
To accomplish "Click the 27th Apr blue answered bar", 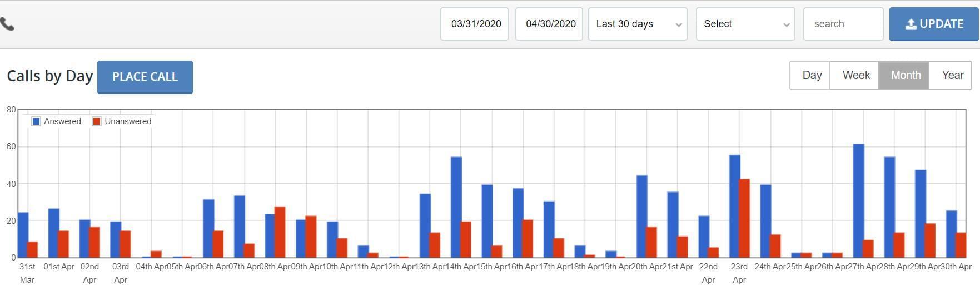I will 858,201.
